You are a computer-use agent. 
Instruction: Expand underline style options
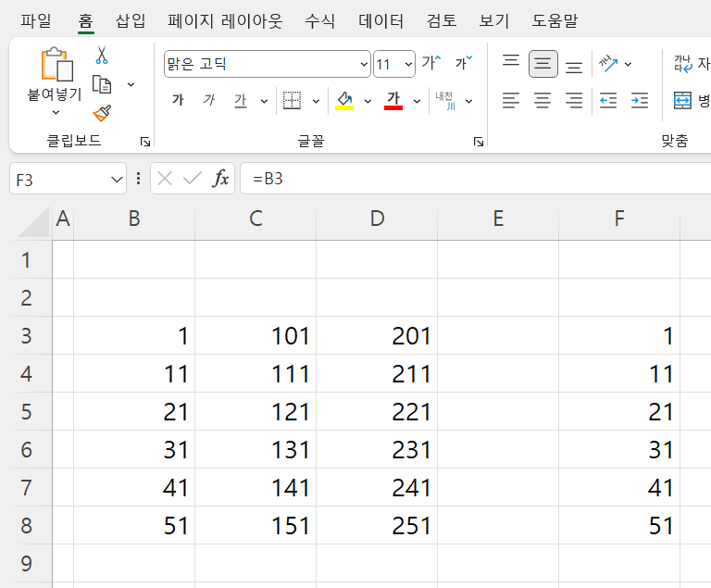coord(264,101)
